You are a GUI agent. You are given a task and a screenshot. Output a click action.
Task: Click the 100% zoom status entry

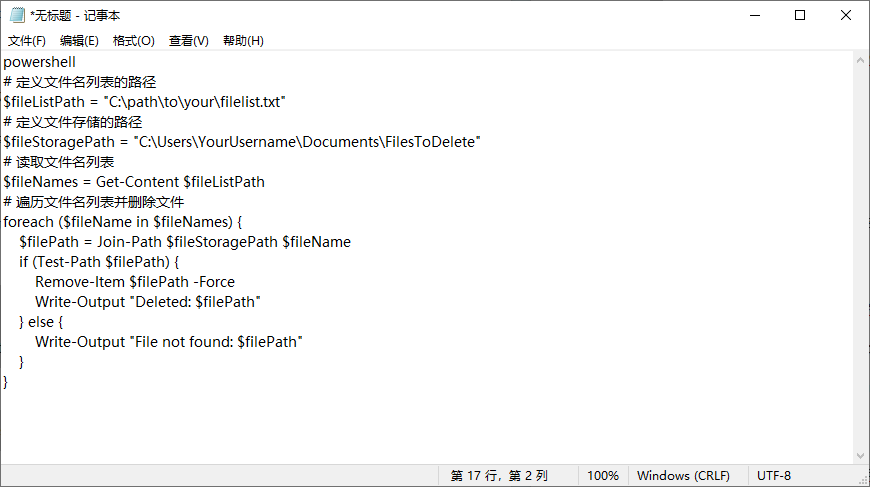click(603, 476)
